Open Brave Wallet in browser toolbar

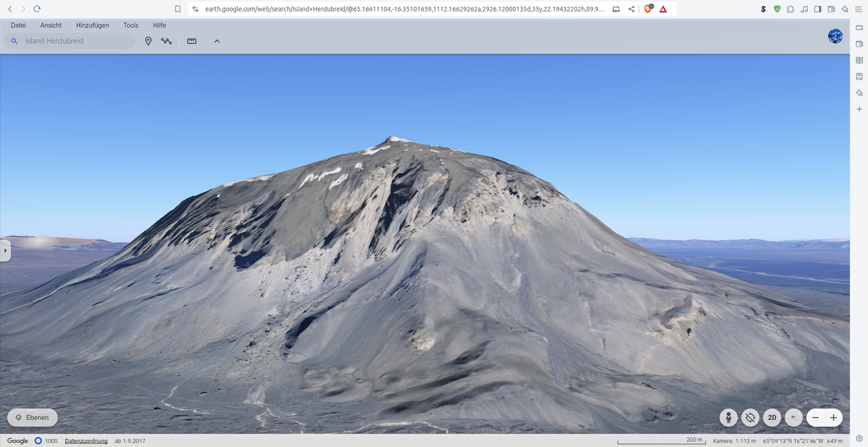pyautogui.click(x=831, y=9)
